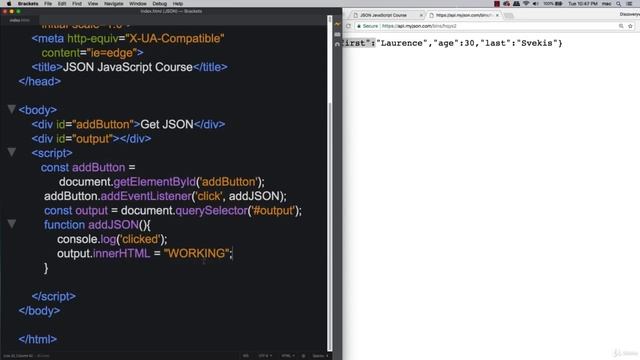This screenshot has height=360, width=640.
Task: Click the getElementById method in code
Action: coord(155,182)
